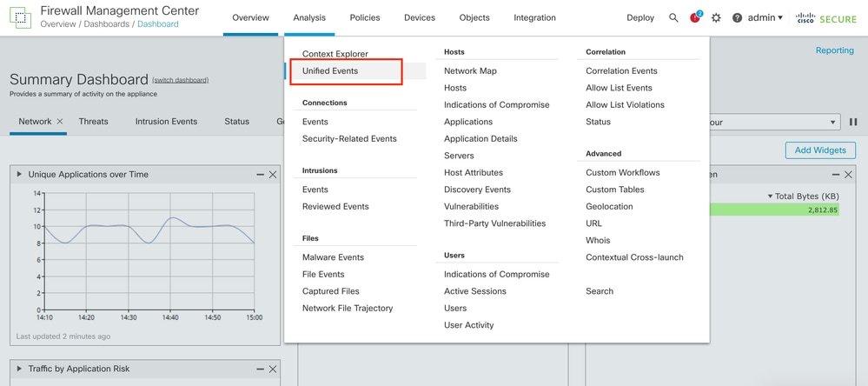868x386 pixels.
Task: Click the Deploy button
Action: pyautogui.click(x=640, y=17)
